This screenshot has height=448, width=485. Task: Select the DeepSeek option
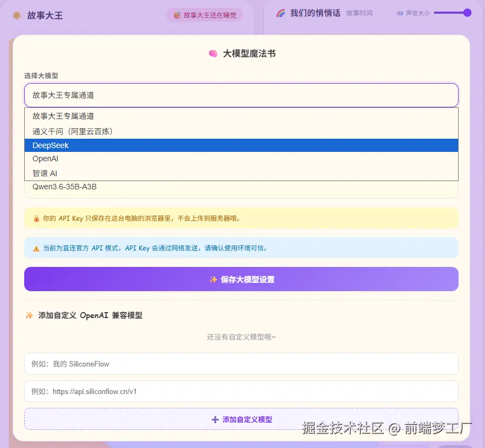click(241, 145)
